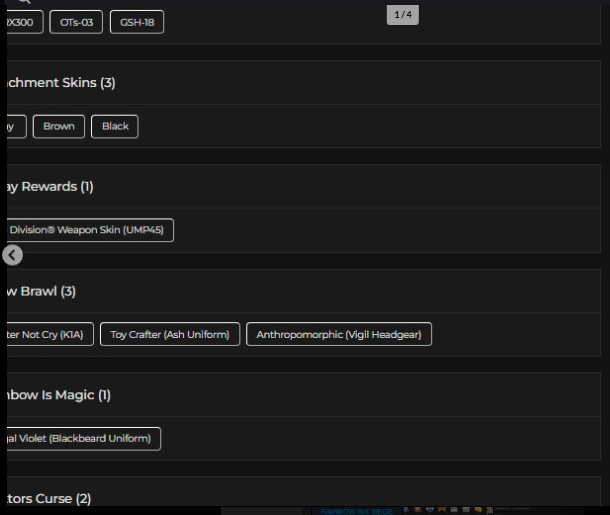Click the Attachment Skins (3) heading
This screenshot has width=610, height=515.
click(61, 82)
